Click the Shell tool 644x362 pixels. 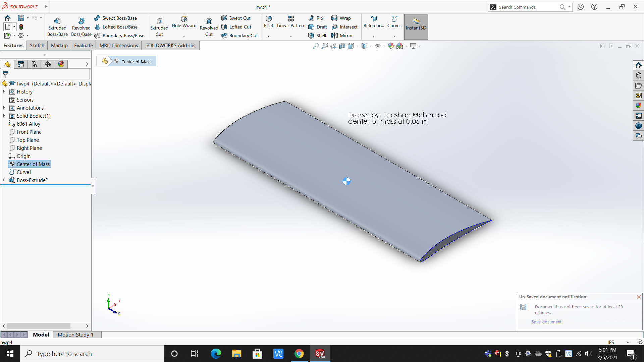tap(317, 36)
